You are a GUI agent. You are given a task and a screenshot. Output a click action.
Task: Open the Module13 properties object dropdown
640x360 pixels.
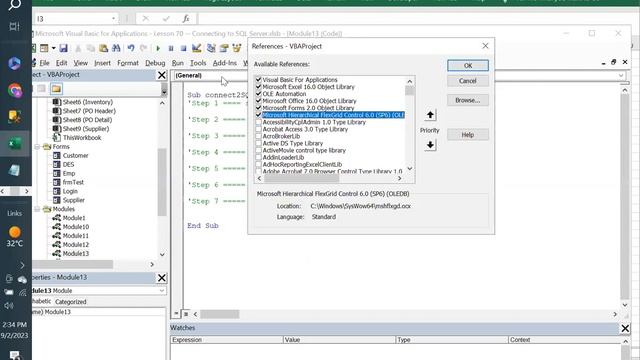[x=162, y=291]
